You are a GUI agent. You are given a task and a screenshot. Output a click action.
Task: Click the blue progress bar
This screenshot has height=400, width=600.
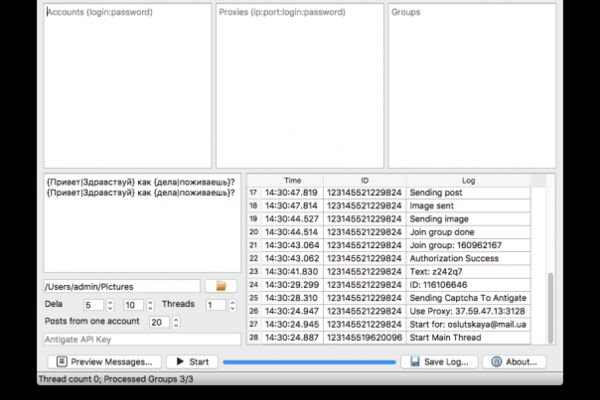point(310,362)
